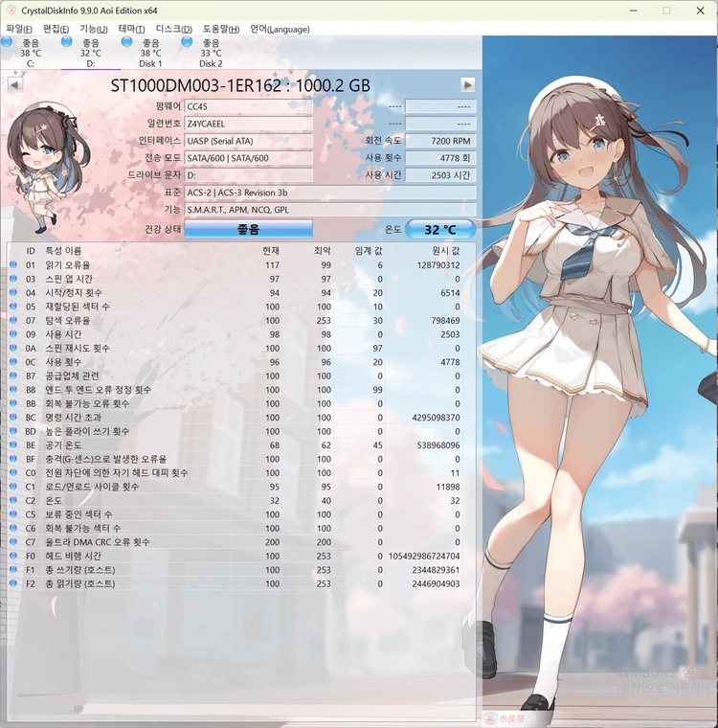
Task: Open the 언어(Language) menu
Action: [280, 30]
